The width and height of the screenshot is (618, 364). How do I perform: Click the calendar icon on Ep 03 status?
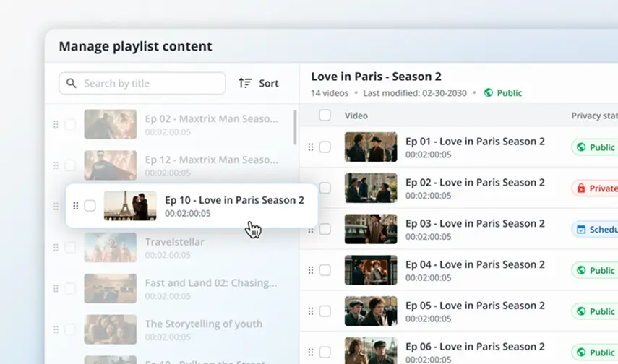[580, 230]
